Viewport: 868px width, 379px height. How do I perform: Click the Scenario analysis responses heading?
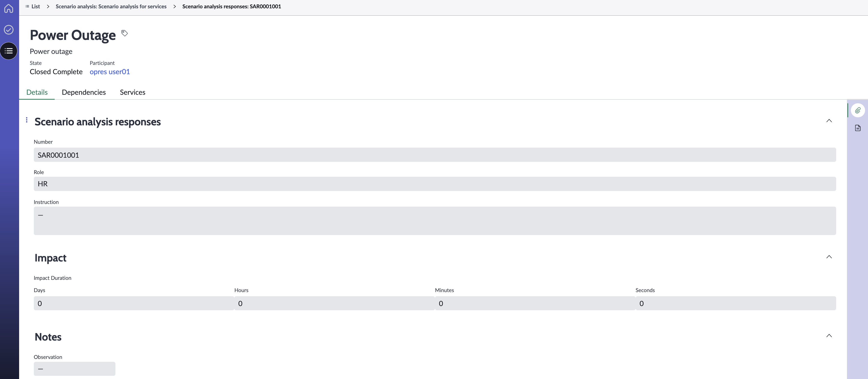point(98,121)
